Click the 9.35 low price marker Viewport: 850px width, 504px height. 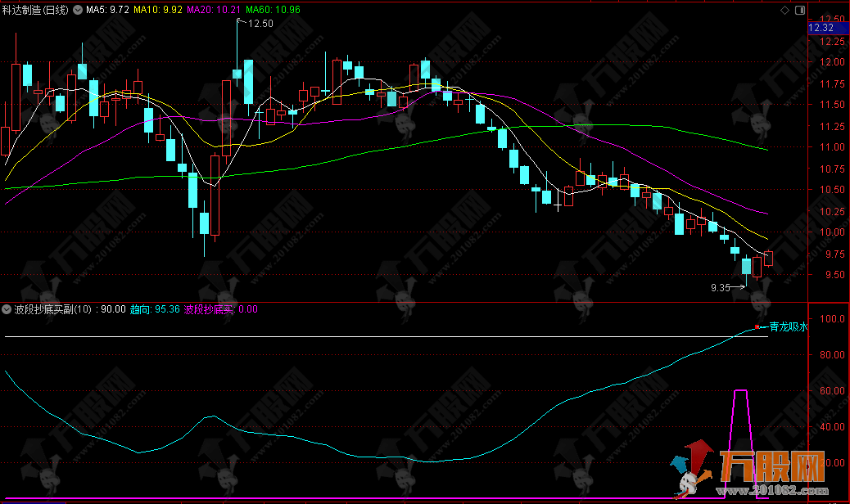(x=721, y=287)
